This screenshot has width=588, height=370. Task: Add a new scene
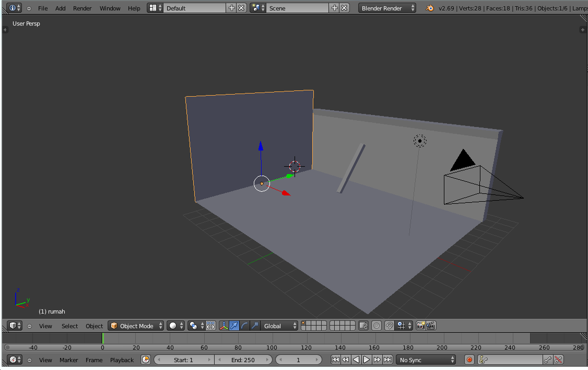tap(335, 8)
